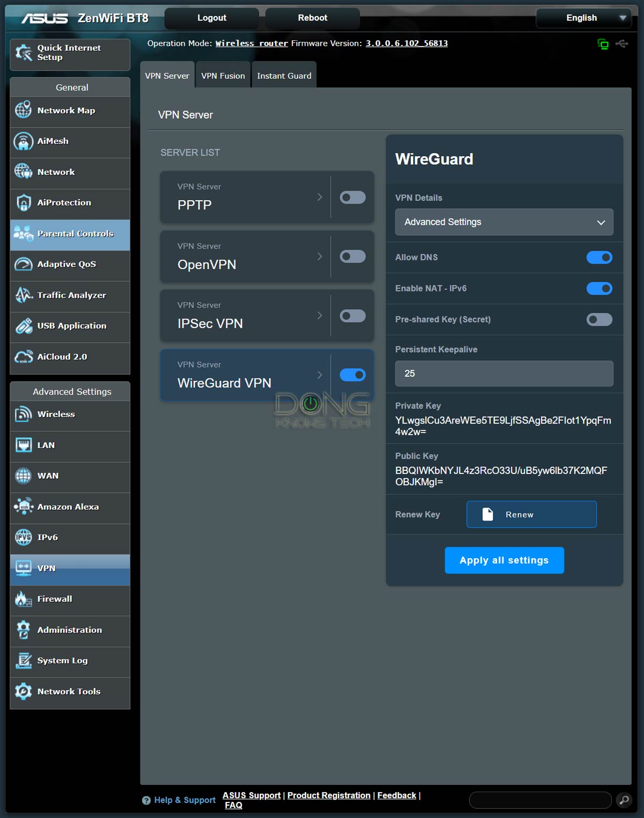Open the Wireless router operation mode link
This screenshot has width=644, height=818.
click(252, 43)
